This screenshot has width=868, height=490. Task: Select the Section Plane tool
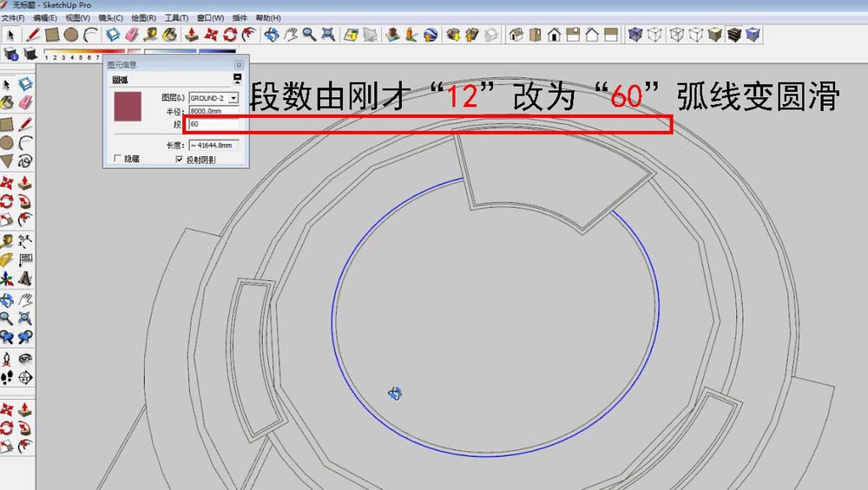tap(25, 378)
